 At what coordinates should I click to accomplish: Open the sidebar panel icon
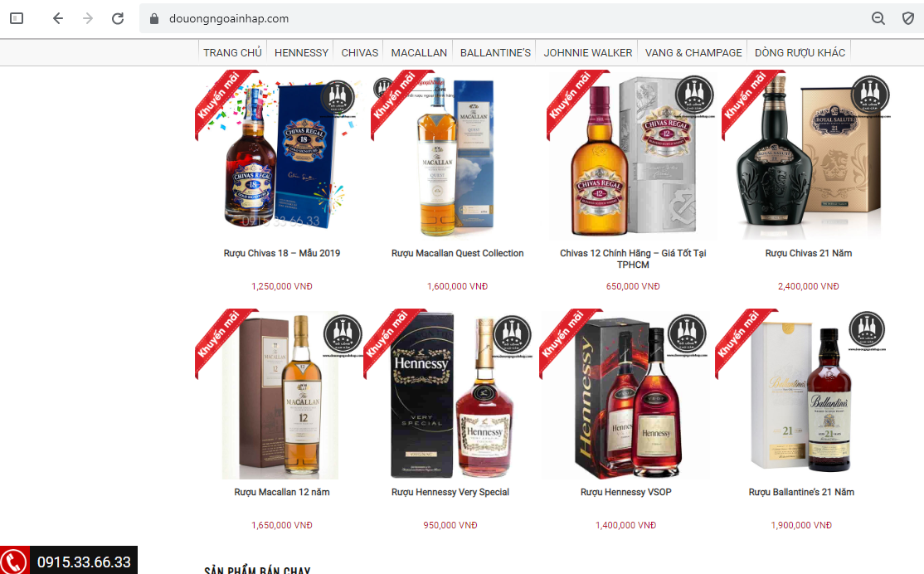(x=17, y=19)
